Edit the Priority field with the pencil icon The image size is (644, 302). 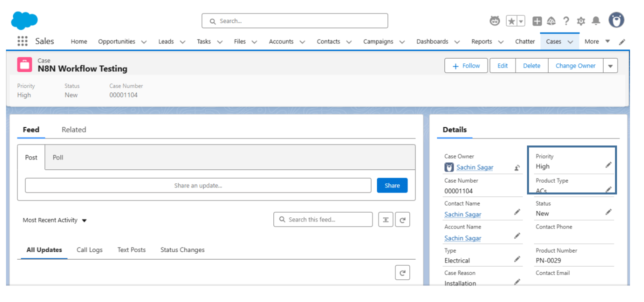[608, 164]
